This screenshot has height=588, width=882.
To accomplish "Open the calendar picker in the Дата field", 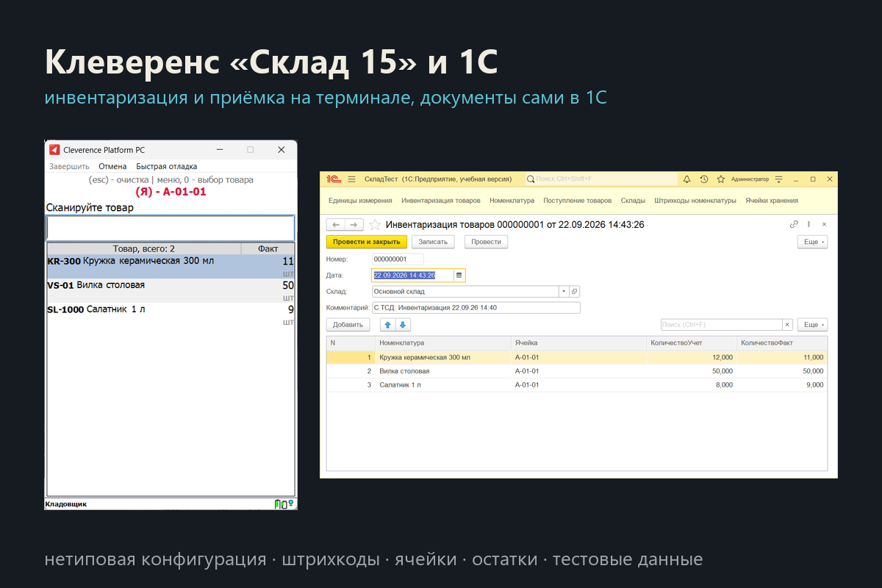I will pyautogui.click(x=459, y=276).
